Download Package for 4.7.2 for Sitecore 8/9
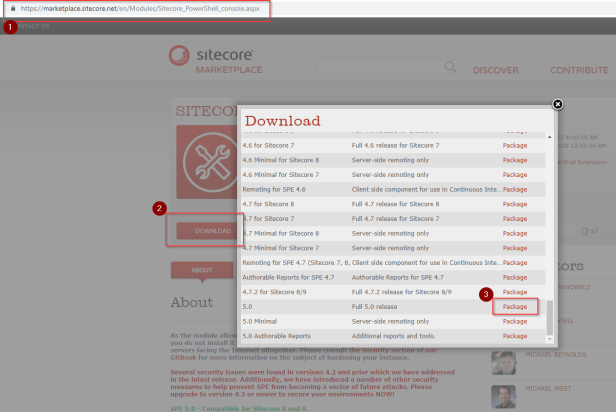Image resolution: width=616 pixels, height=412 pixels. click(x=515, y=291)
